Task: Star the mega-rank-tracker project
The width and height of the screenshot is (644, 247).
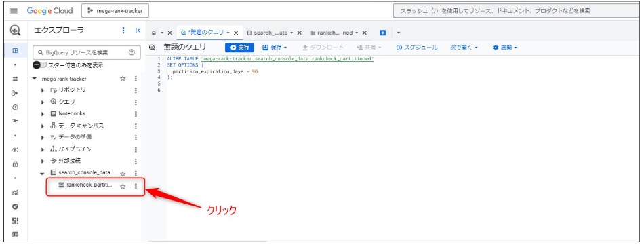Action: pos(123,79)
